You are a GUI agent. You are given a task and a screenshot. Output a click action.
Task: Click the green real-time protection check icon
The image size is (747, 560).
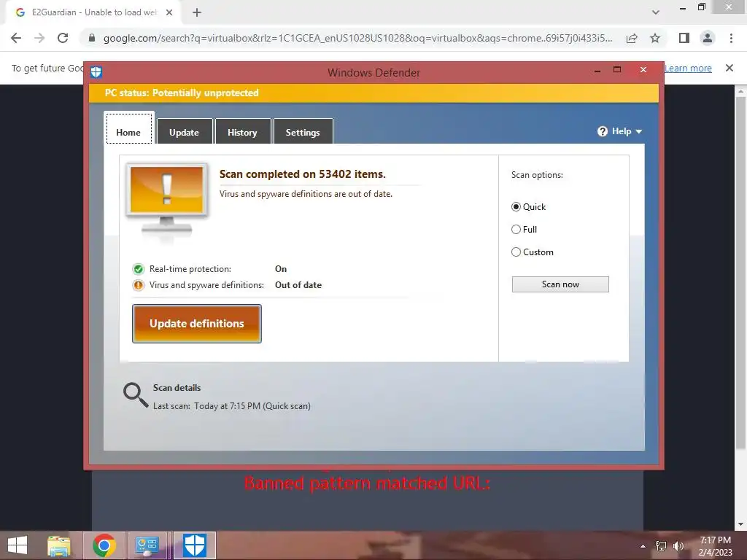click(x=138, y=269)
